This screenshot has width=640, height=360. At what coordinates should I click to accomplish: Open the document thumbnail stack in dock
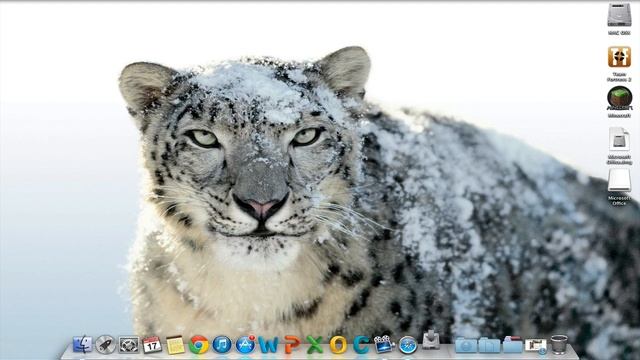tap(536, 346)
